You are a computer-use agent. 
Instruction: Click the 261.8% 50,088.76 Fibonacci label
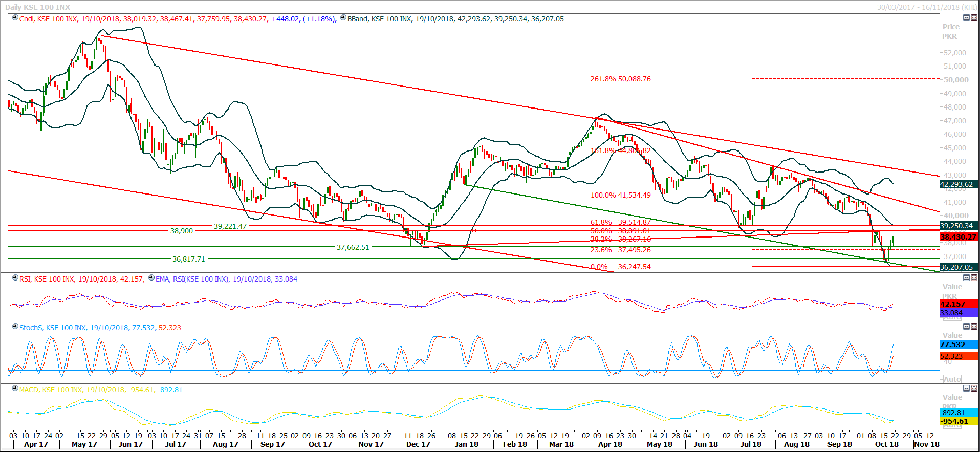tap(620, 79)
